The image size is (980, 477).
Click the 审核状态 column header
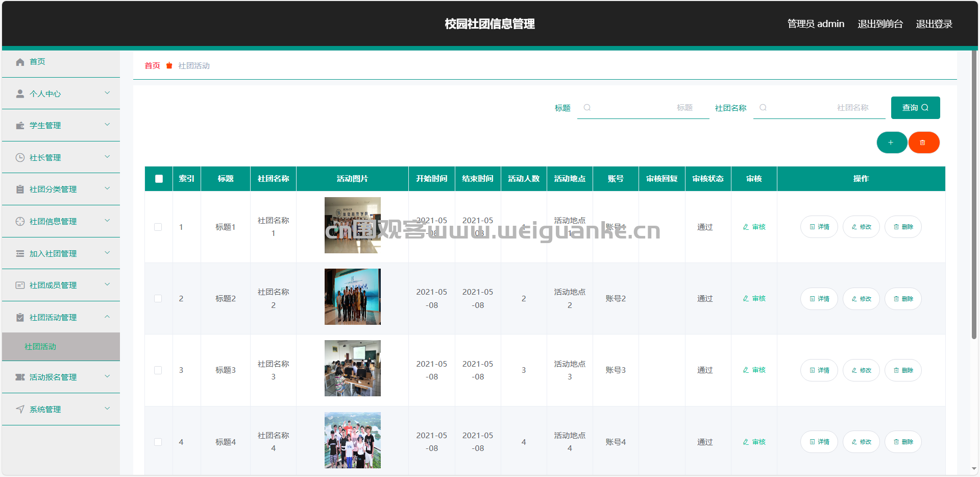tap(708, 179)
